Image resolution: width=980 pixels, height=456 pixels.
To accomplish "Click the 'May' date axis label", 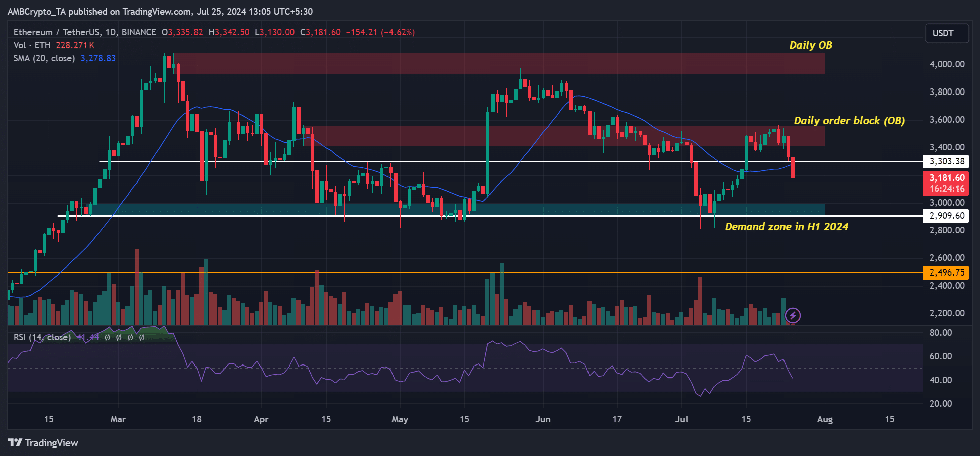I will [x=400, y=419].
